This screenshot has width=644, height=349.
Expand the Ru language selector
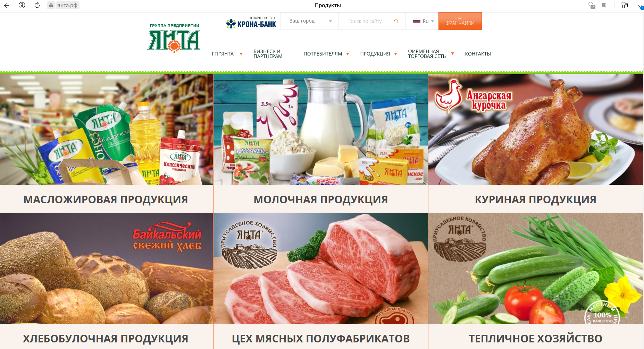click(x=423, y=21)
